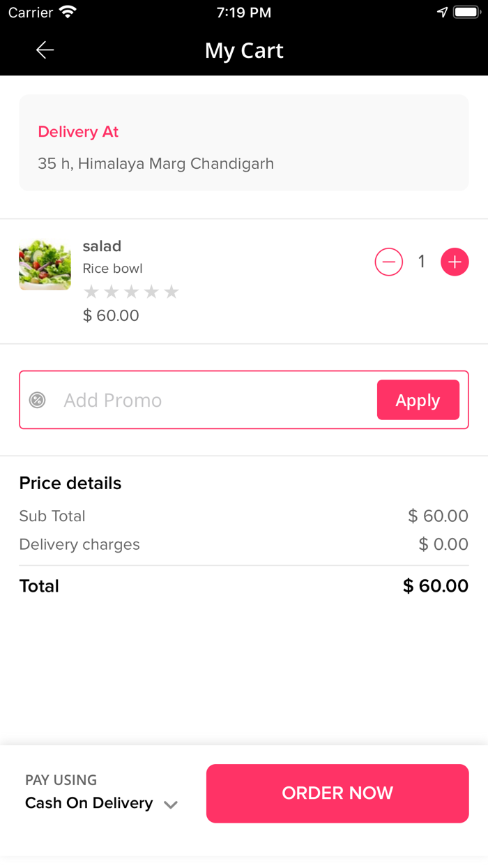The height and width of the screenshot is (868, 488).
Task: Change payment from Cash On Delivery
Action: [89, 803]
